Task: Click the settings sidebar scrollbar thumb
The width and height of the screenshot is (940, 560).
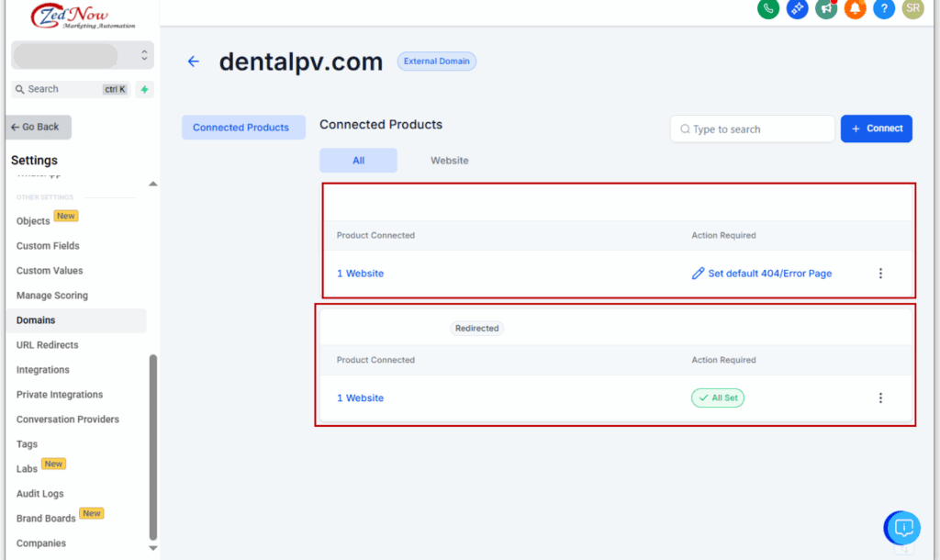Action: 153,447
